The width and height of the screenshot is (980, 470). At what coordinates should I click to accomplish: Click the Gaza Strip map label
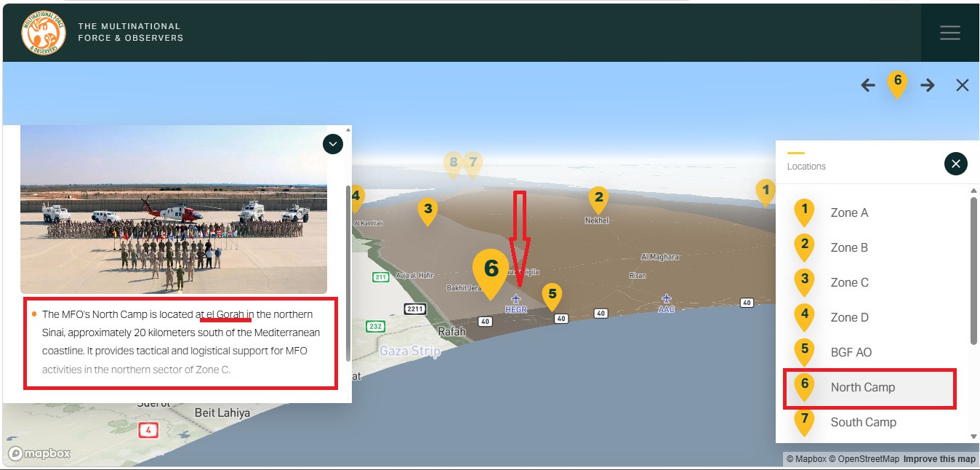pos(410,351)
